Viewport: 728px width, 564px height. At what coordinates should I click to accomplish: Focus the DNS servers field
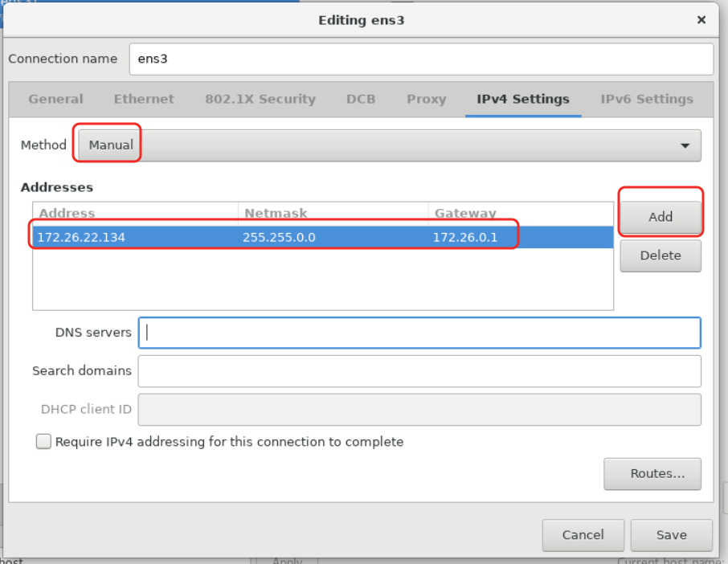click(x=419, y=333)
